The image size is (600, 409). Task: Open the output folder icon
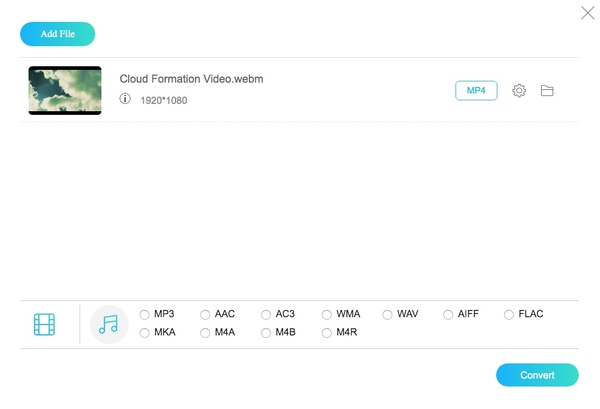pyautogui.click(x=547, y=91)
